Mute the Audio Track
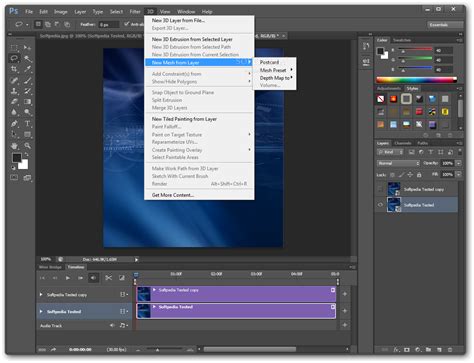Image resolution: width=474 pixels, height=363 pixels. [112, 325]
